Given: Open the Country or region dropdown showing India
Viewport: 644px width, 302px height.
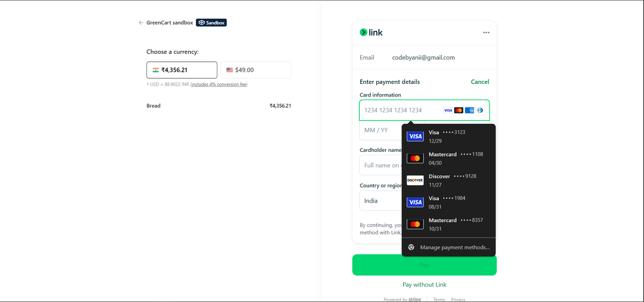Looking at the screenshot, I should [x=380, y=200].
